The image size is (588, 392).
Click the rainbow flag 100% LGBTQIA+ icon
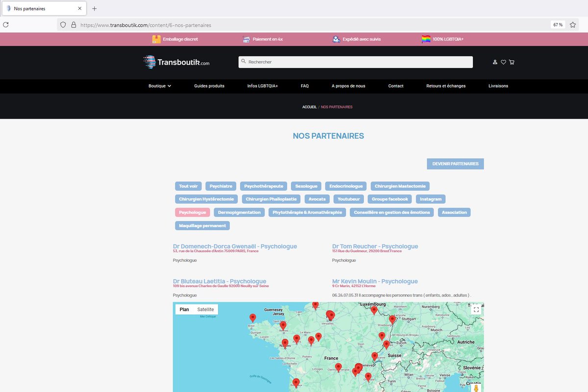pos(426,39)
